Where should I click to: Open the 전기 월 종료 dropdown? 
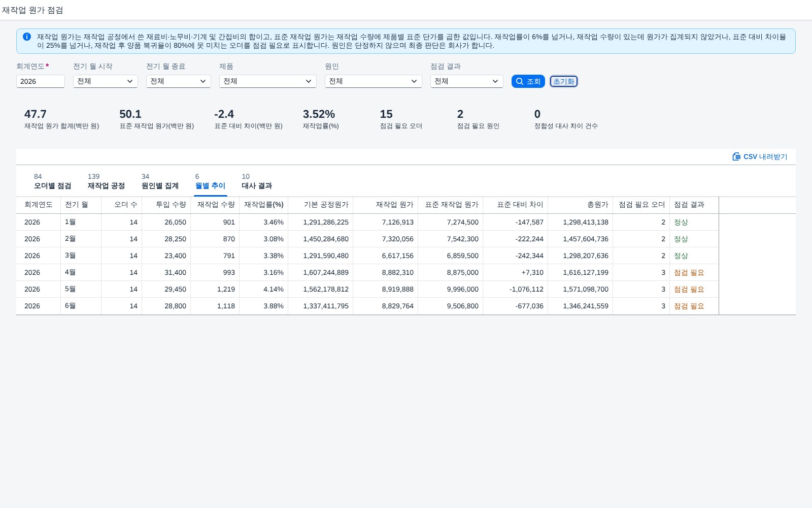(x=179, y=81)
